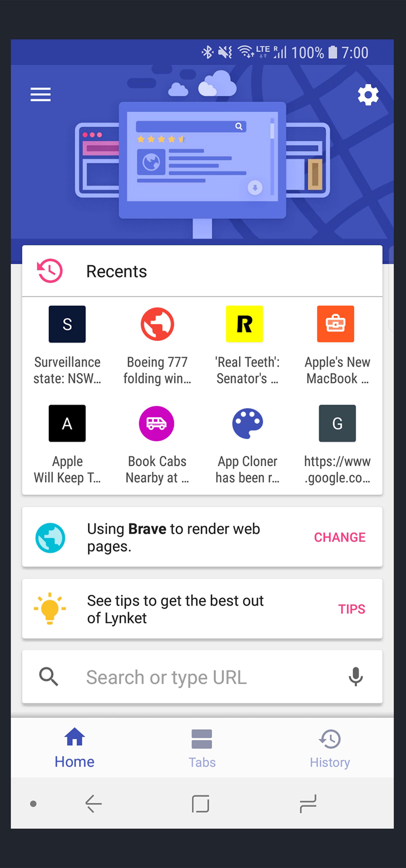Screen dimensions: 406x868
Task: Tap Book Cabs Nearby icon
Action: tap(157, 423)
